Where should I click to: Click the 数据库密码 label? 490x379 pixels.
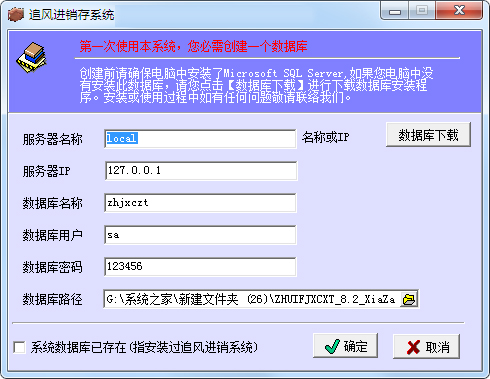pyautogui.click(x=52, y=267)
